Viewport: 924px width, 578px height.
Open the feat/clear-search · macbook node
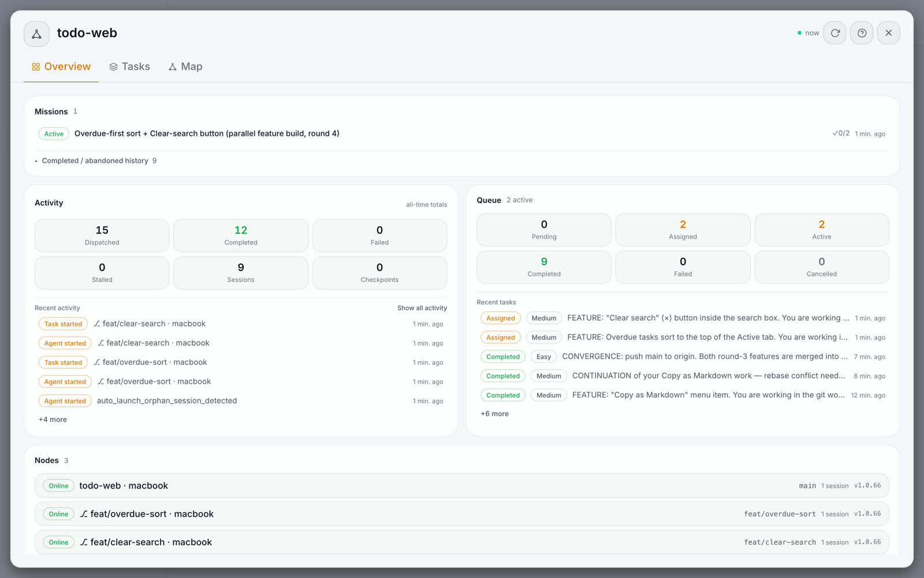(x=462, y=542)
